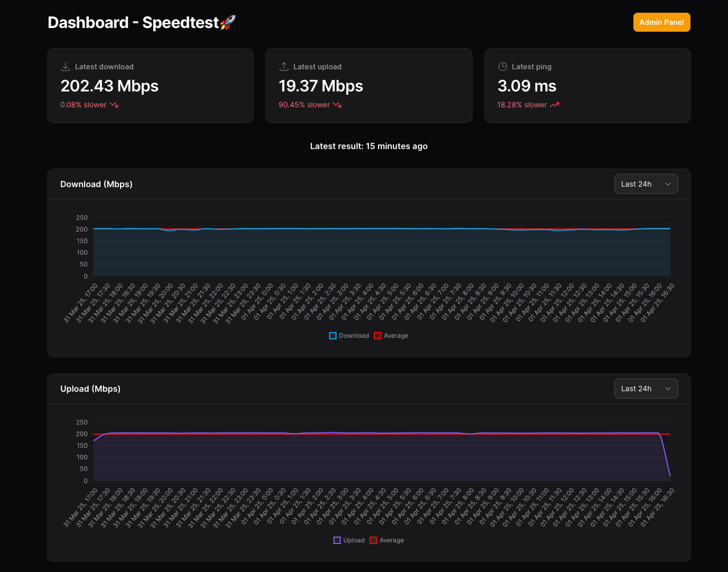Click the blue Download legend color square

[333, 335]
